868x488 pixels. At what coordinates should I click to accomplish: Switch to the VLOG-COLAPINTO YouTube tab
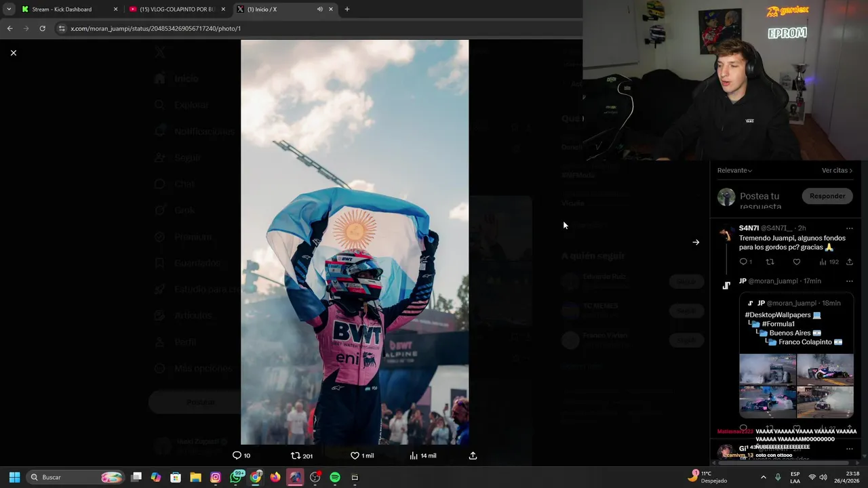[176, 9]
